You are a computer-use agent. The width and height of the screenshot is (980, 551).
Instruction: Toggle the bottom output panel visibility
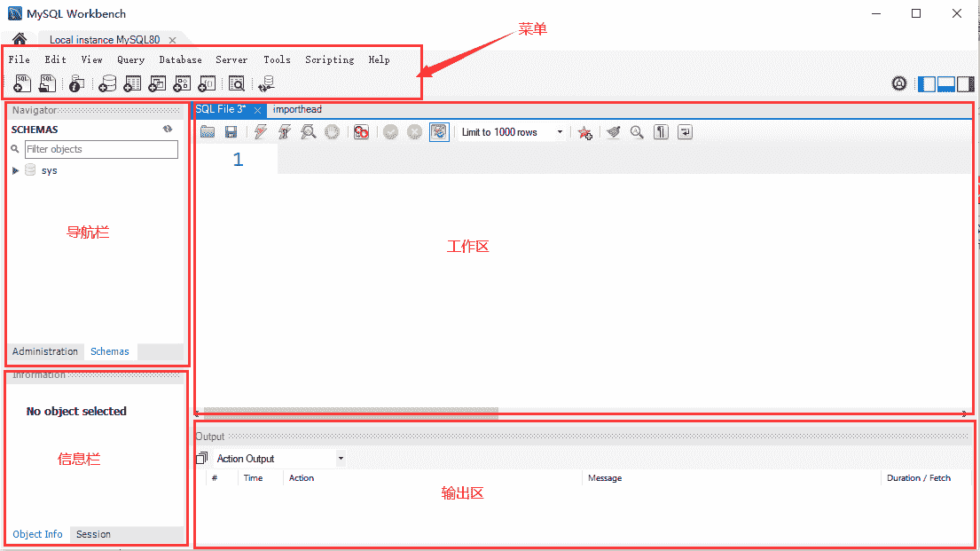pyautogui.click(x=946, y=83)
